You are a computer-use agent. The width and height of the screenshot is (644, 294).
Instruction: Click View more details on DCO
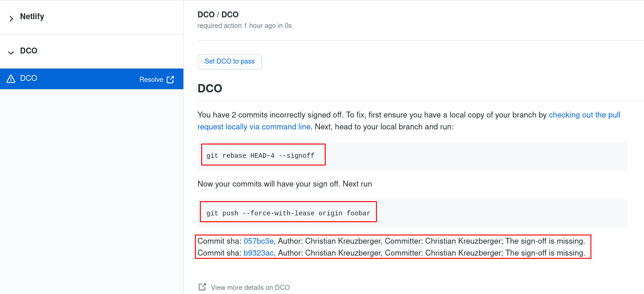click(251, 287)
